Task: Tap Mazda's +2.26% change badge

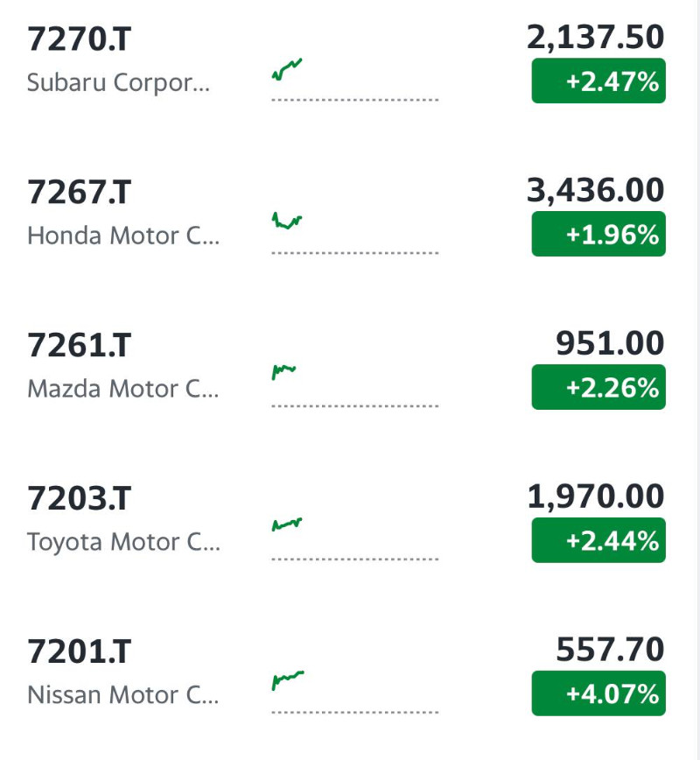Action: [598, 387]
